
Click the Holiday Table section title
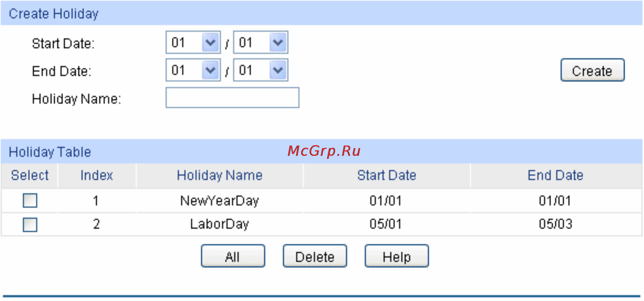coord(50,152)
